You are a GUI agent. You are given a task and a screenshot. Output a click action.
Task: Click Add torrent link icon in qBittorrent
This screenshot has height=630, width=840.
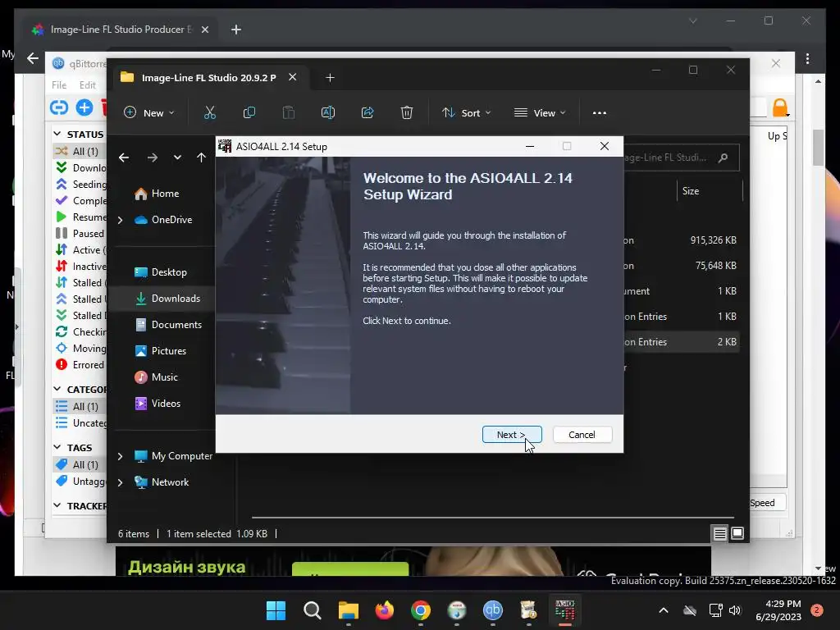[59, 107]
